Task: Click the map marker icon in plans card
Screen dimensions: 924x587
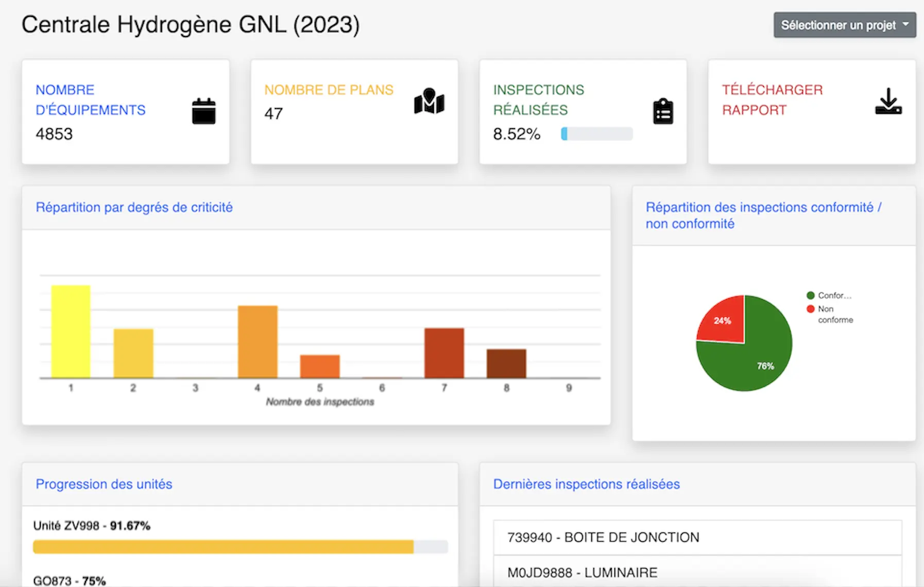Action: pyautogui.click(x=429, y=101)
